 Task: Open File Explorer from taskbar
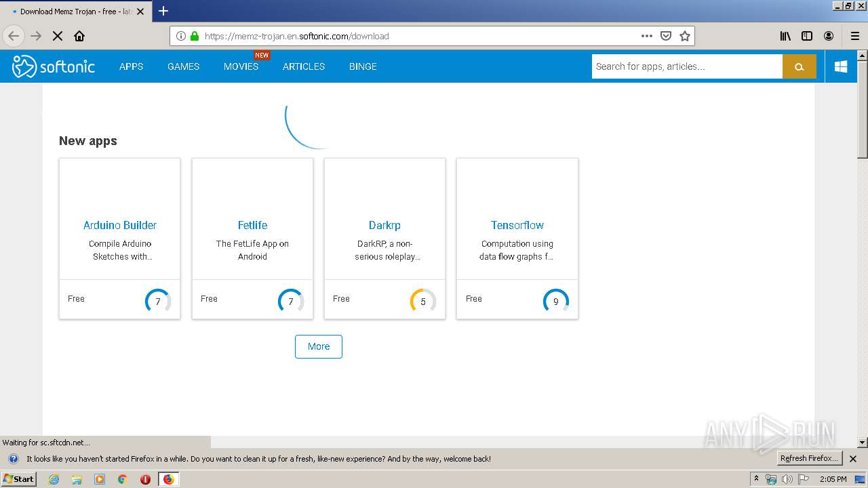coord(77,479)
